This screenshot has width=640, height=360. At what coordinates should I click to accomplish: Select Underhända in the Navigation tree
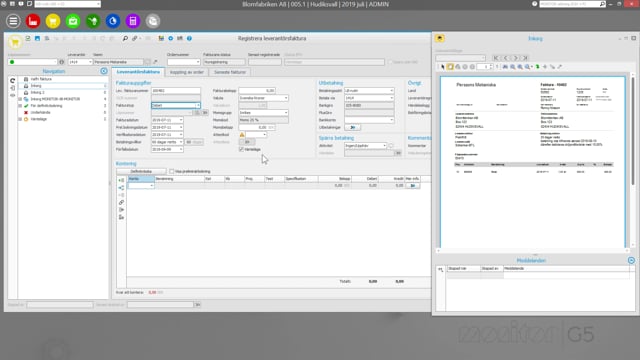coord(40,112)
